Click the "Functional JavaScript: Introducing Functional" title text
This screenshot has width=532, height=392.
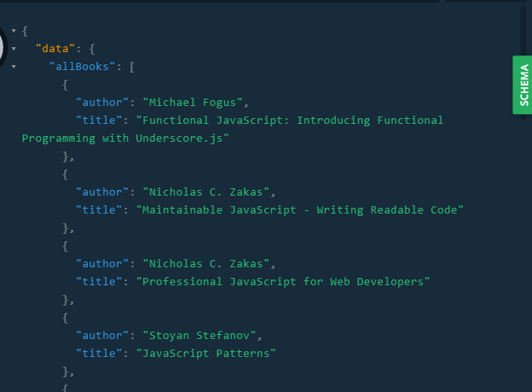[x=289, y=121]
